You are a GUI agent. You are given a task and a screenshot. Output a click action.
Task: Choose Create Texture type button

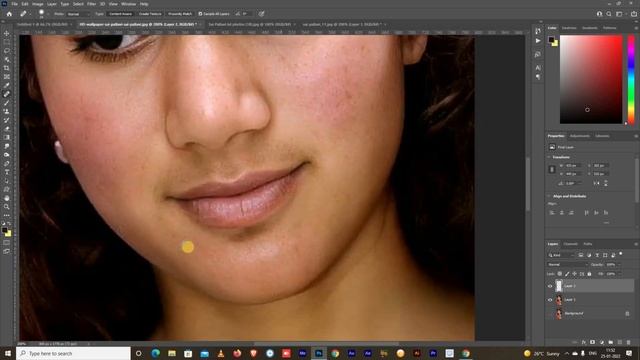[150, 14]
